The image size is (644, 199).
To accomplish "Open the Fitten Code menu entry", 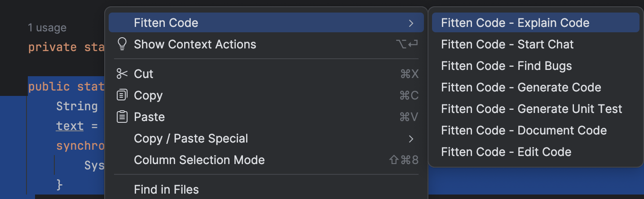I will tap(266, 23).
